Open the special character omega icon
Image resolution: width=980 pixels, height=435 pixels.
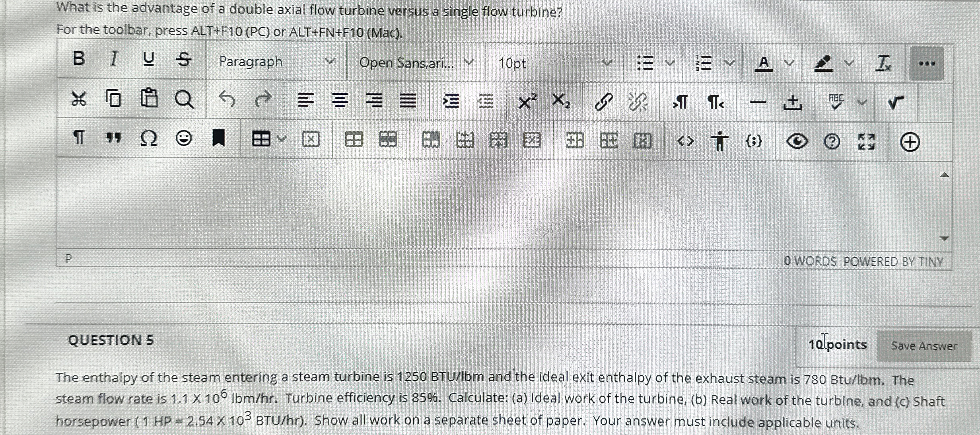pos(149,138)
